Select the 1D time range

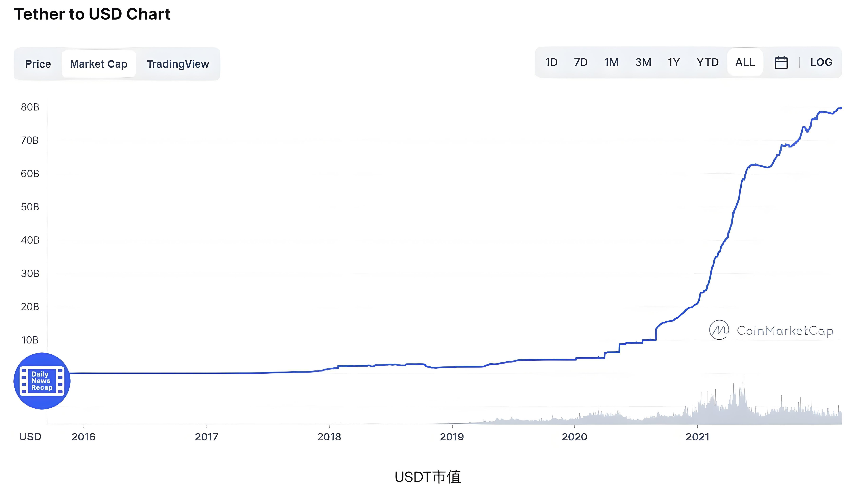pyautogui.click(x=551, y=62)
